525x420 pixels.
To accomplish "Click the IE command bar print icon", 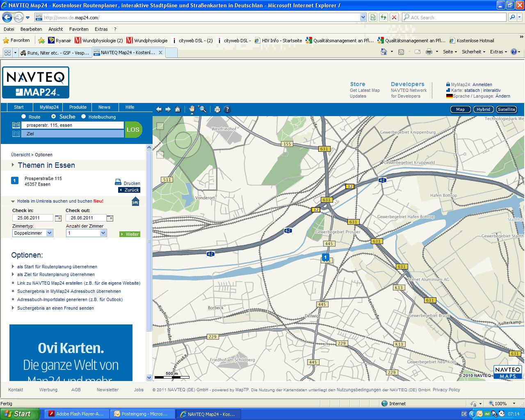I will [429, 52].
